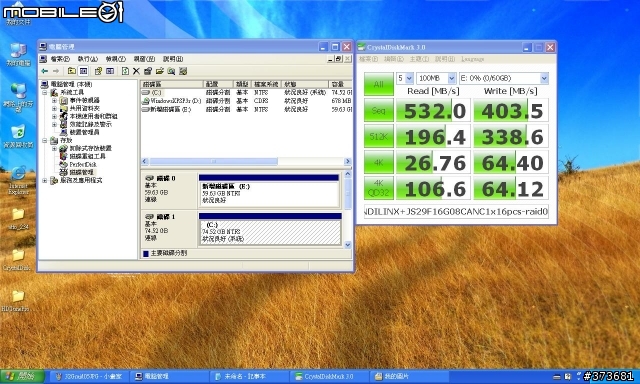Viewport: 640px width, 384px height.
Task: Open the 編輯 menu in CrystalDiskMark
Action: (393, 59)
